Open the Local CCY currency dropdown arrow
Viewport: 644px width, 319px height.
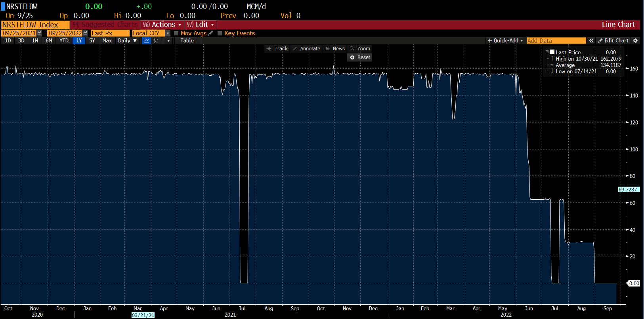tap(168, 33)
